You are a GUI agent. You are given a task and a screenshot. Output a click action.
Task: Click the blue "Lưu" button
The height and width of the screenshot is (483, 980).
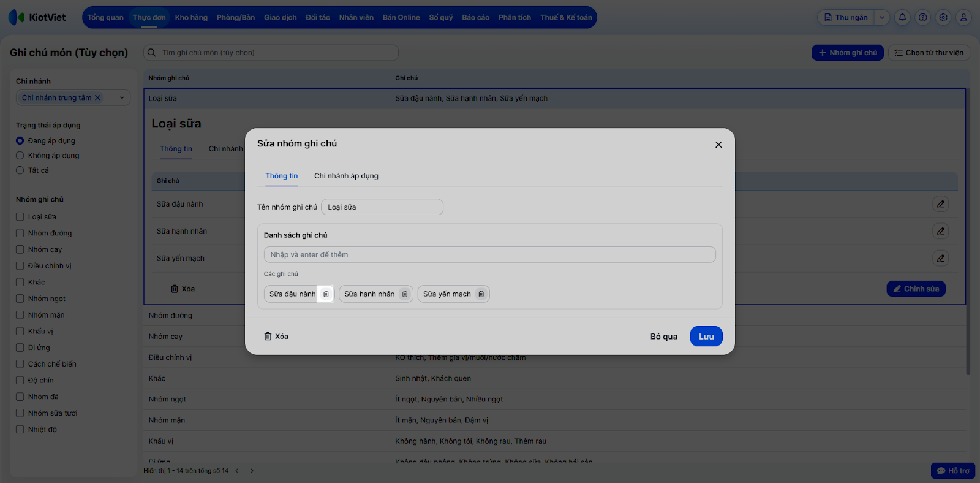tap(706, 337)
